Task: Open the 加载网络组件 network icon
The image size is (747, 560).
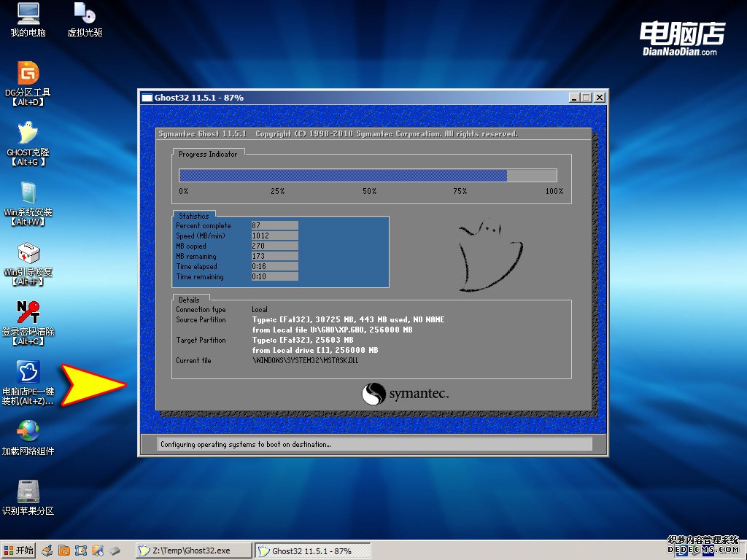Action: click(28, 432)
